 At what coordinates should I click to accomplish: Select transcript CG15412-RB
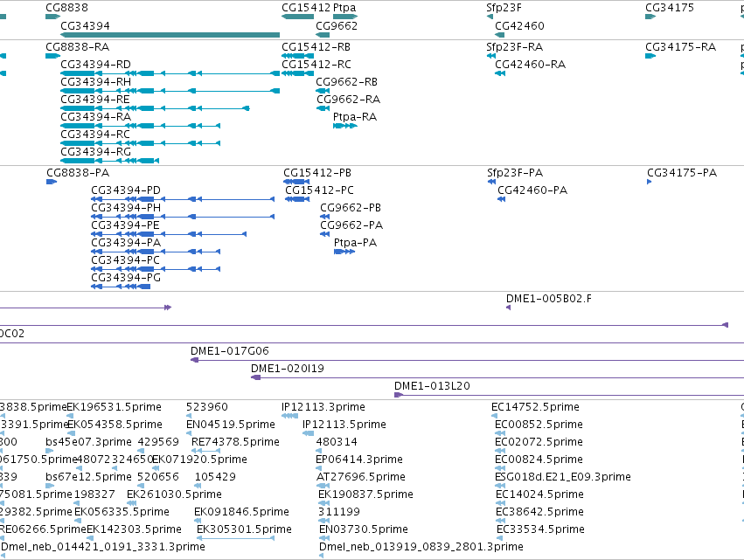click(x=316, y=47)
